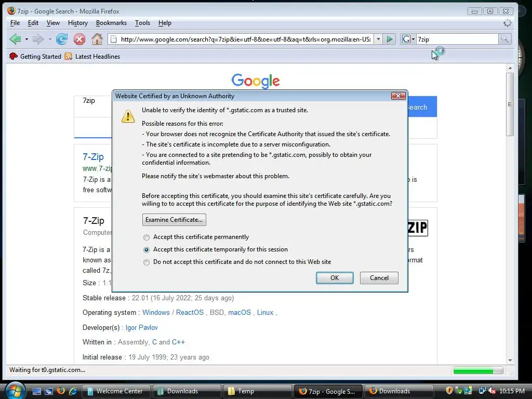Launch Firefox from the quick launch bar

(61, 391)
